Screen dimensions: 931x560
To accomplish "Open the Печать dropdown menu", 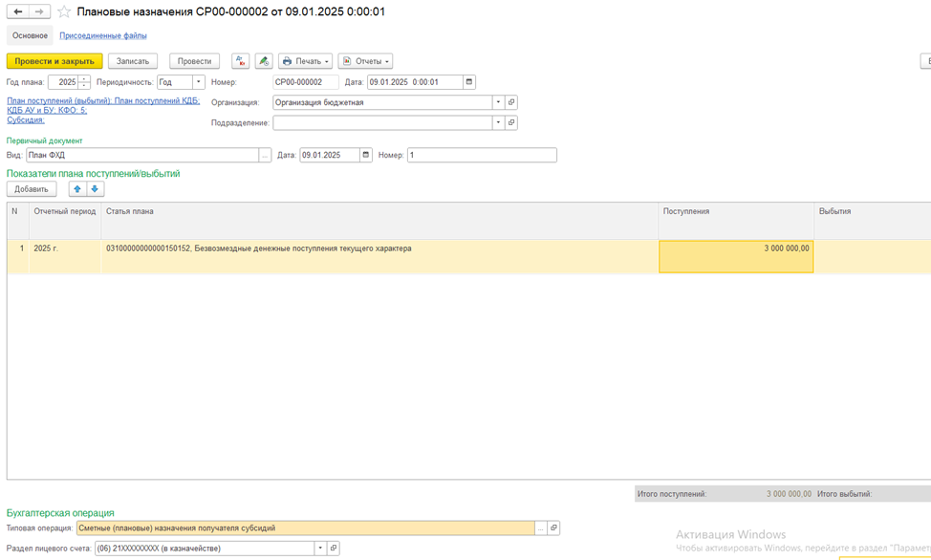I will [305, 61].
